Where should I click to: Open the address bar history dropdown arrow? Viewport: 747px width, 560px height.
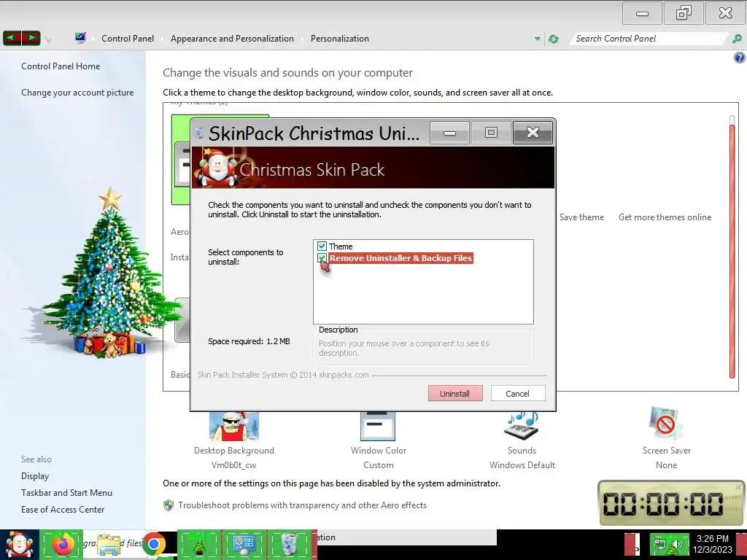538,39
